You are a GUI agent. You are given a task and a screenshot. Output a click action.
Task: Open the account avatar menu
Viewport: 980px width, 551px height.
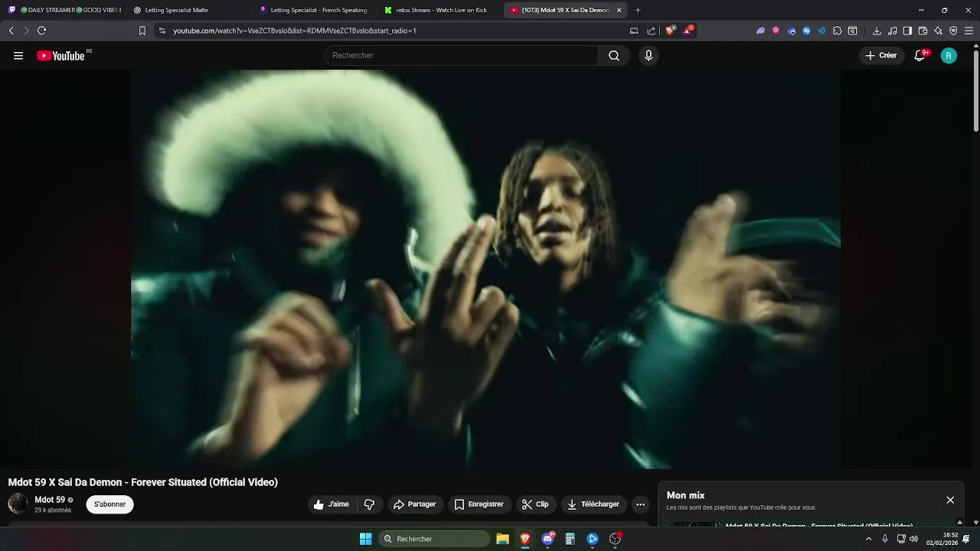pyautogui.click(x=949, y=55)
